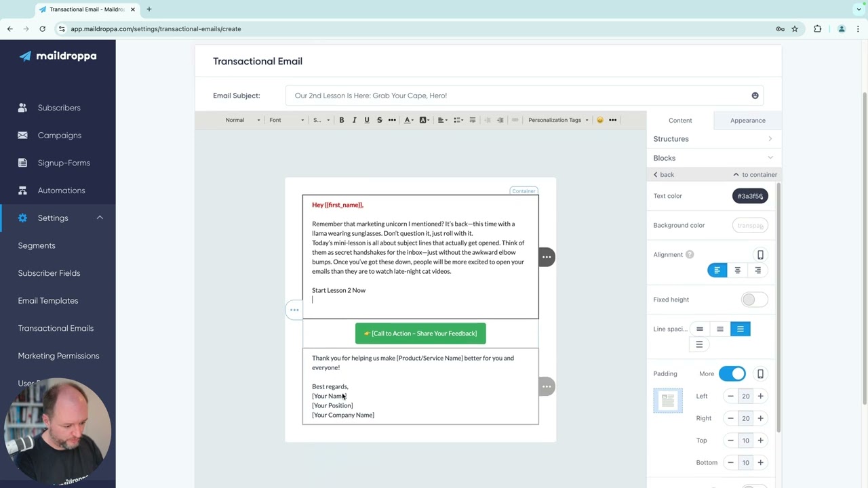Screen dimensions: 868x488
Task: Click the row options dots left of the container
Action: [x=294, y=310]
